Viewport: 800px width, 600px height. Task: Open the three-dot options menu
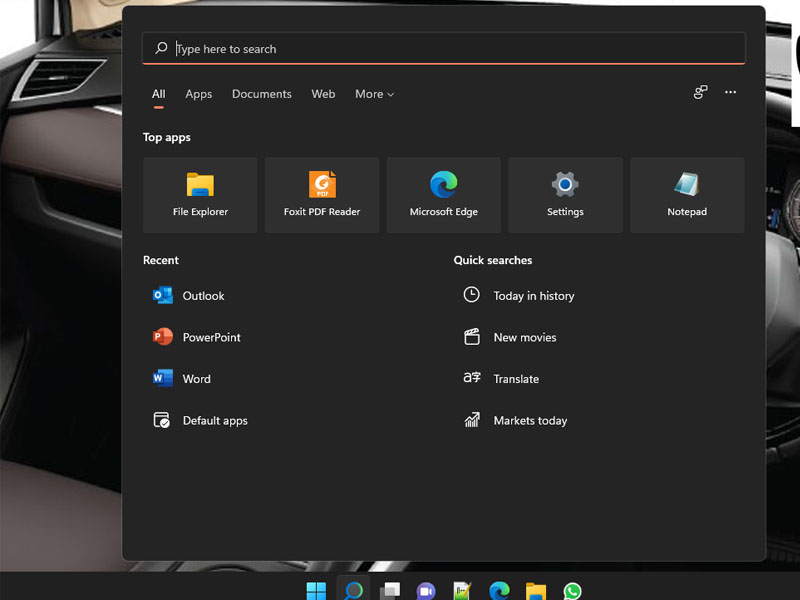coord(731,92)
